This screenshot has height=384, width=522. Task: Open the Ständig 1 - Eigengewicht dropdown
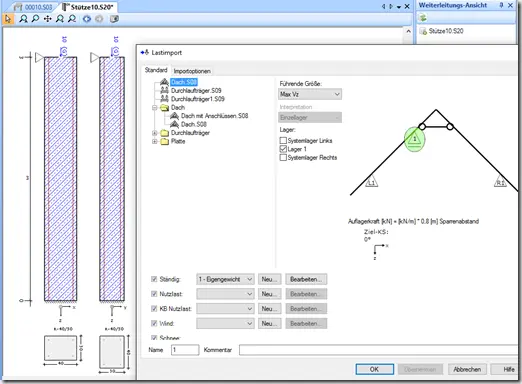point(225,279)
